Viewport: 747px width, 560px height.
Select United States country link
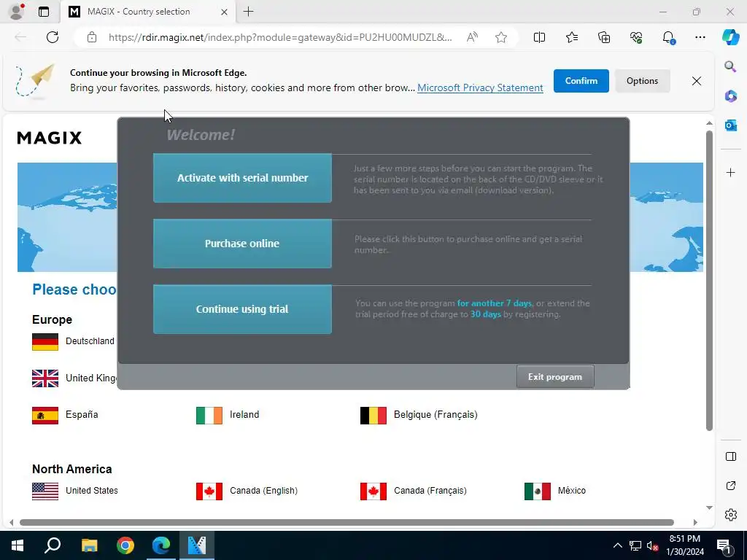click(x=91, y=491)
